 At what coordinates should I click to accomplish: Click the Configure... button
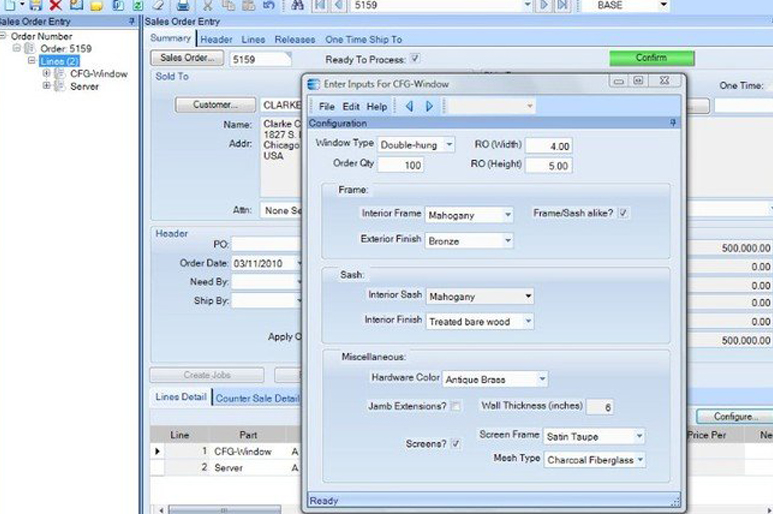click(733, 415)
